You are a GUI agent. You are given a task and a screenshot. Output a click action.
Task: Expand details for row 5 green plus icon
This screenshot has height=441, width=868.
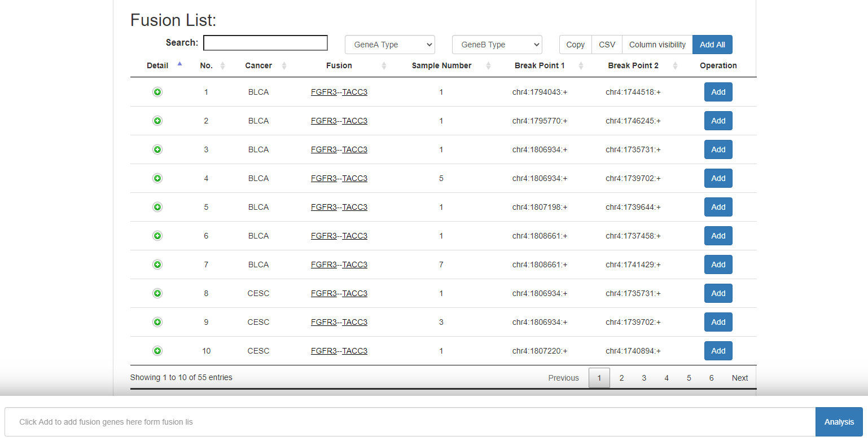[x=157, y=207]
